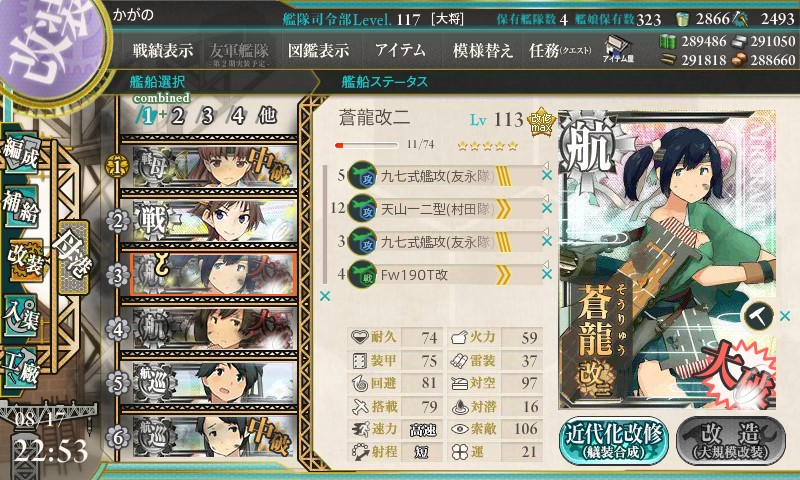
Task: Remove 九七式艦攻(友永隊) from the first slot
Action: (x=547, y=175)
